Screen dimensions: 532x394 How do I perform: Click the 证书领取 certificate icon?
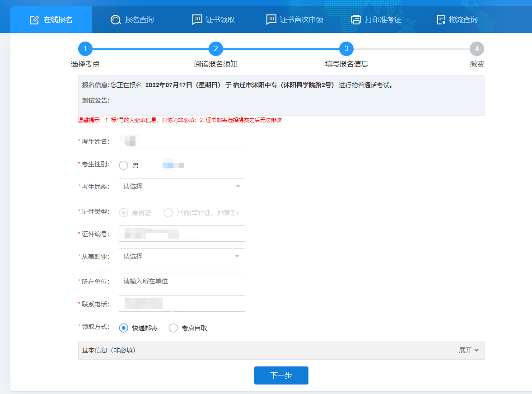point(197,20)
